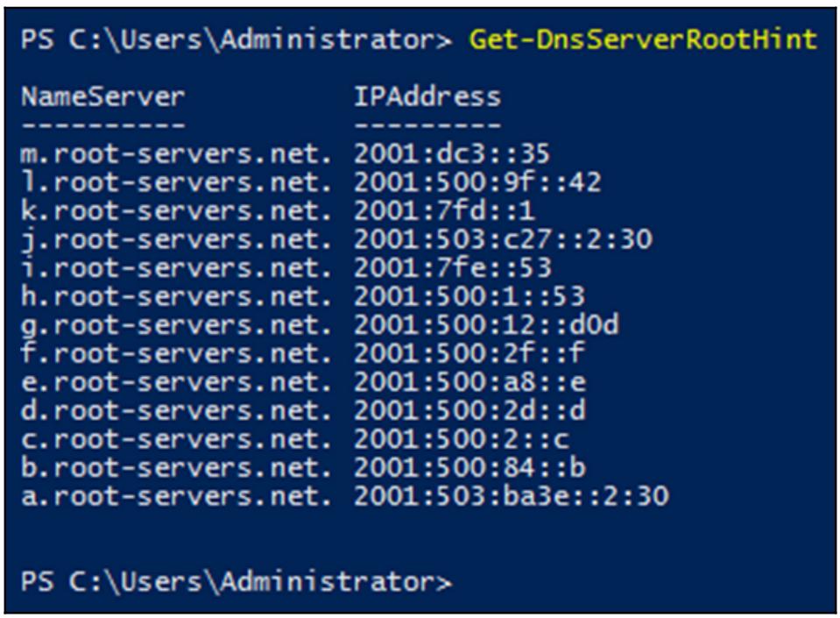Click the i.root-servers.net. name
This screenshot has height=618, width=840.
[x=177, y=267]
